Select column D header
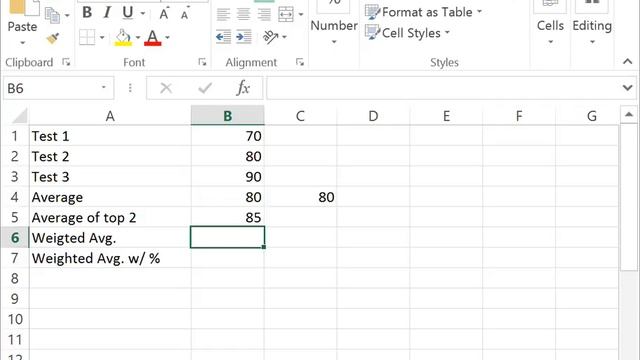The width and height of the screenshot is (640, 360). 373,116
